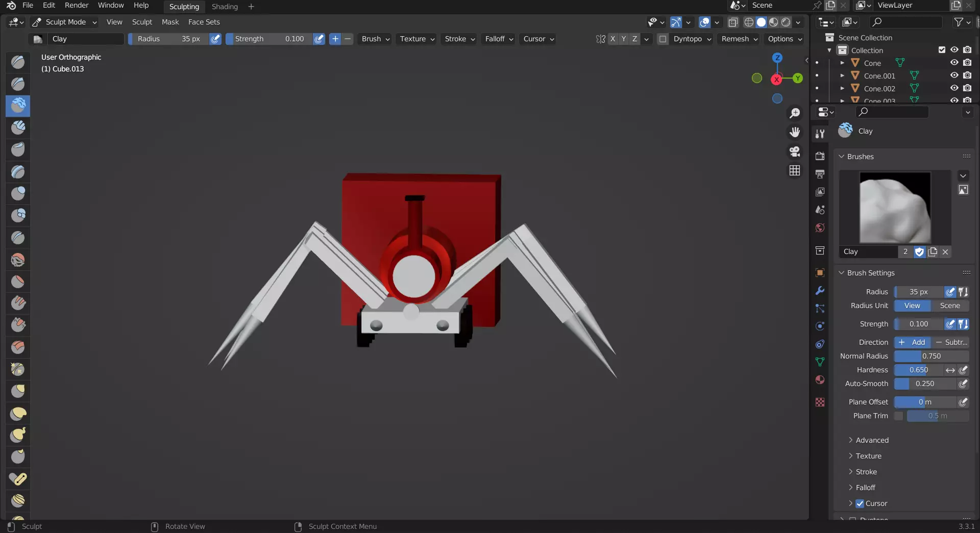980x533 pixels.
Task: Open the World properties tab icon
Action: click(x=820, y=228)
